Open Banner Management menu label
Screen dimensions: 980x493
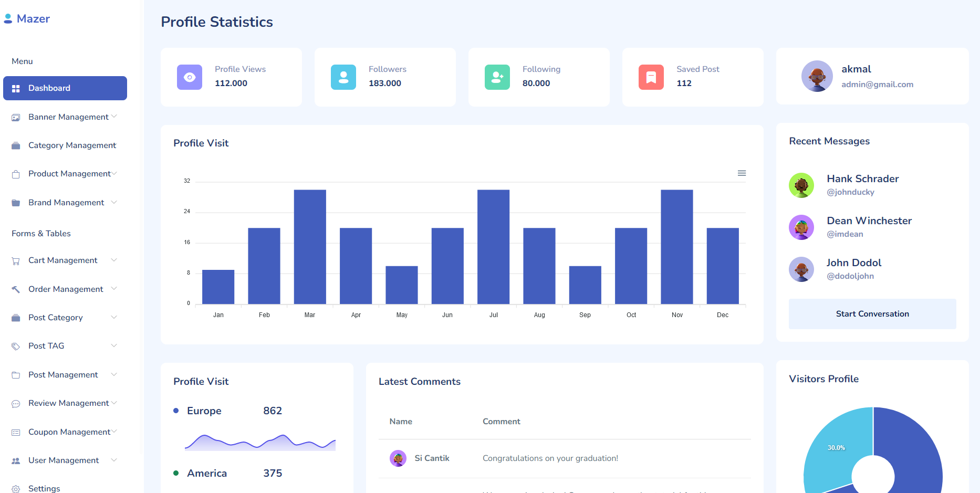[68, 117]
